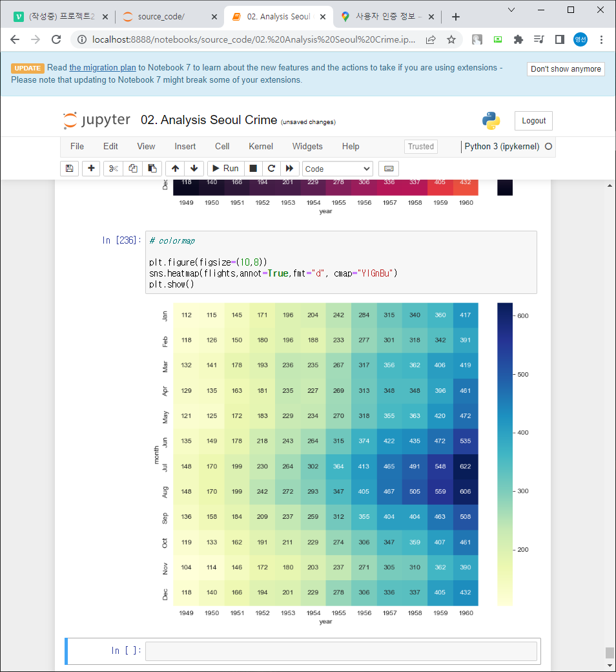The width and height of the screenshot is (616, 672).
Task: Click the Trusted notebook indicator
Action: 420,147
